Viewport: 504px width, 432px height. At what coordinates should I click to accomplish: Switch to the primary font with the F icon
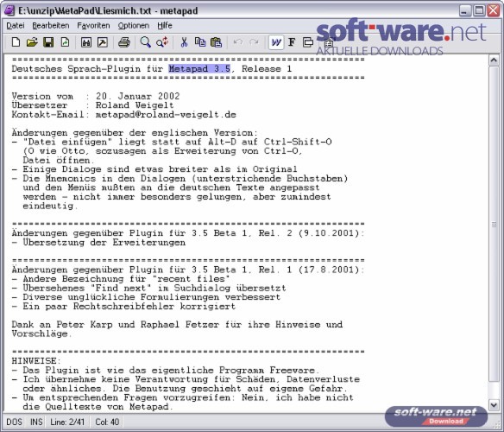point(292,42)
